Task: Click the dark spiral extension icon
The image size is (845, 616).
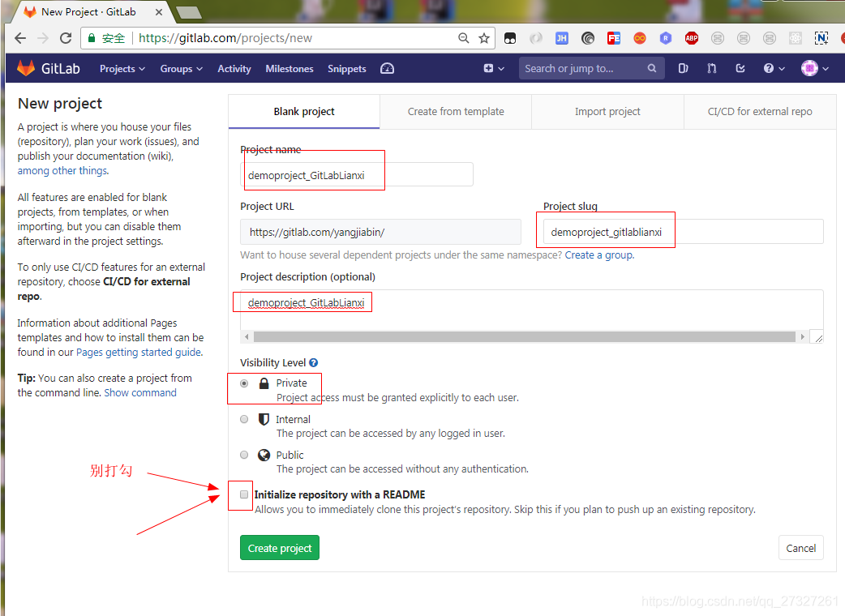Action: (x=588, y=38)
